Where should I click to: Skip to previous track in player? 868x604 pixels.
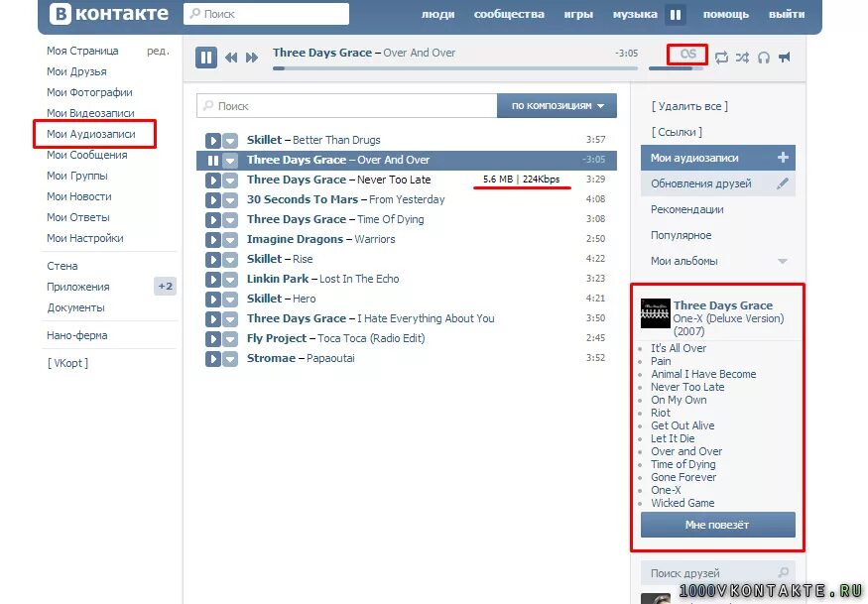231,57
